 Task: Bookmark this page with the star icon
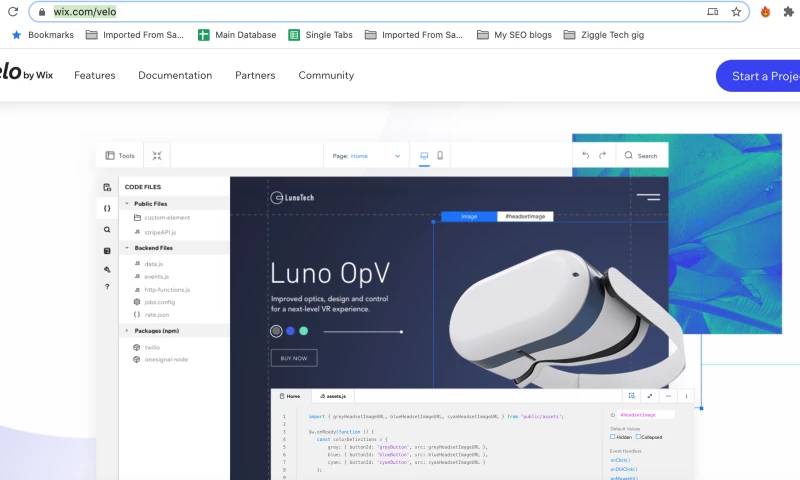[737, 12]
